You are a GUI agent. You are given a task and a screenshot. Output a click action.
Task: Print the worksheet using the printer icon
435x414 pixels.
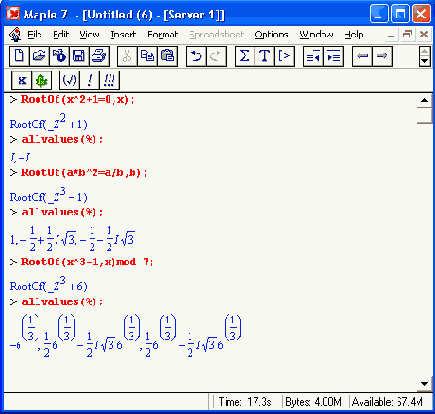pos(99,56)
